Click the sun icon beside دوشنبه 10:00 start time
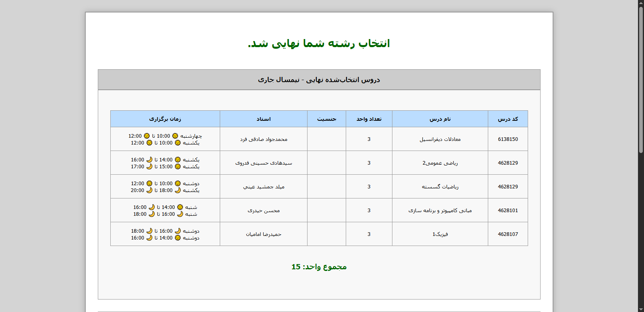Screen dimensions: 644x312 point(178,184)
